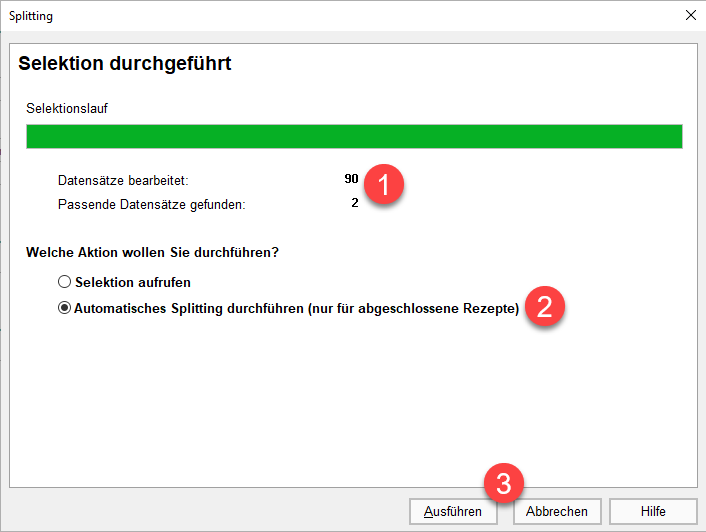Click the red number 3 marker
Viewport: 706px width, 532px height.
click(x=506, y=486)
